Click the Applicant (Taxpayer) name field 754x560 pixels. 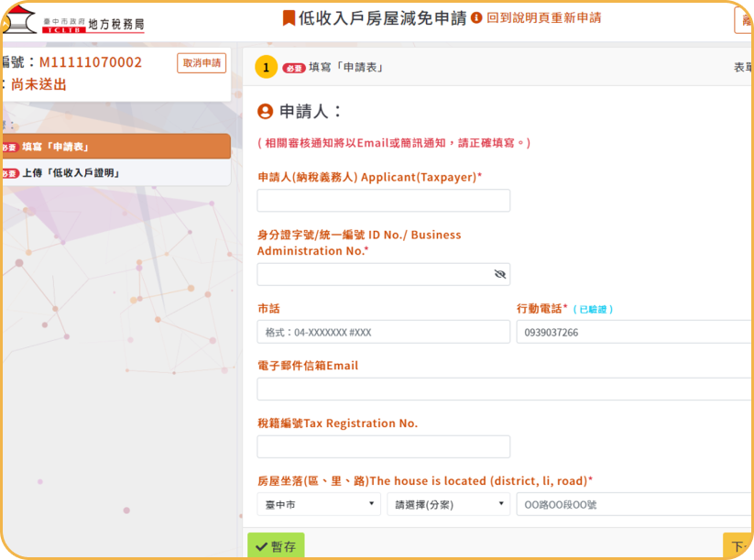(x=383, y=201)
